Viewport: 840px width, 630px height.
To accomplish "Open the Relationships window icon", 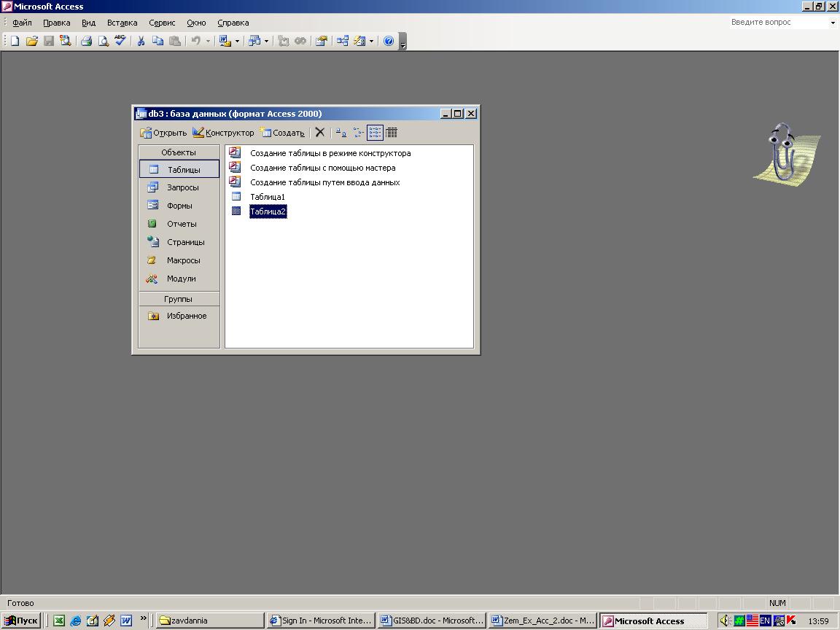I will 342,41.
